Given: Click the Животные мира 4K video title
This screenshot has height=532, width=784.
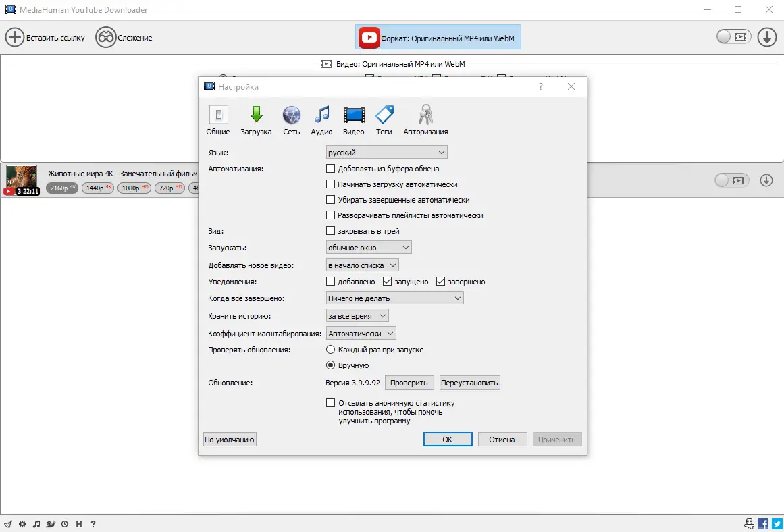Looking at the screenshot, I should tap(122, 173).
